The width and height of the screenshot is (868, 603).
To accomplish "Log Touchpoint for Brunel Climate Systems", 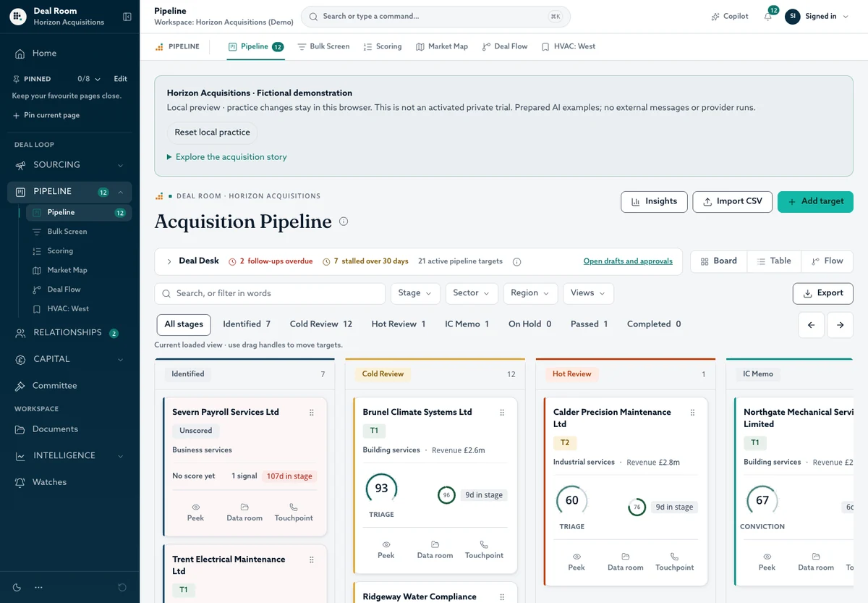I will (484, 550).
